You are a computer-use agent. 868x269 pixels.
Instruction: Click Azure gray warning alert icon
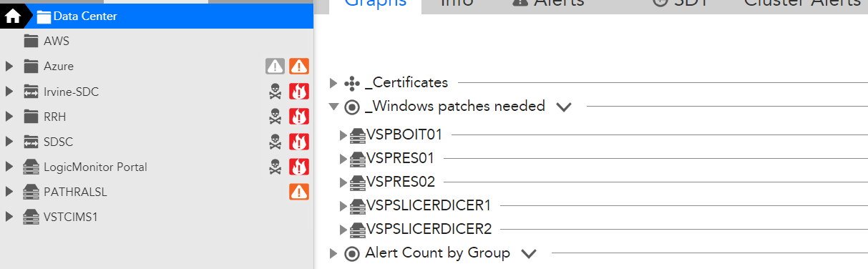pos(275,67)
